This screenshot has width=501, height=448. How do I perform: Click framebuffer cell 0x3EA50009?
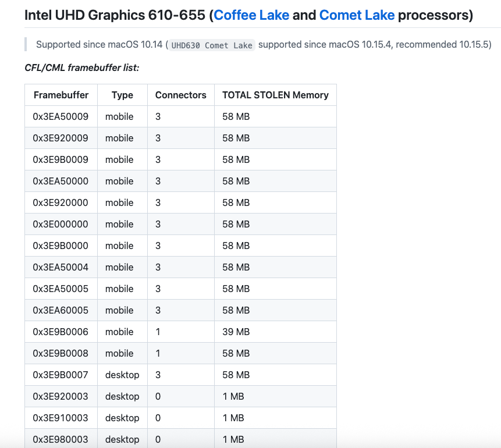(x=61, y=116)
